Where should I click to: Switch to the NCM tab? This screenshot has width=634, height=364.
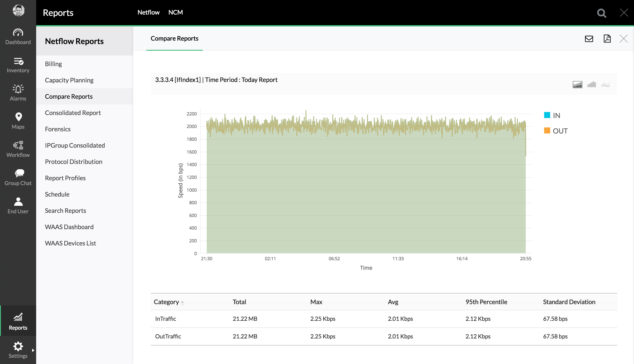(175, 12)
